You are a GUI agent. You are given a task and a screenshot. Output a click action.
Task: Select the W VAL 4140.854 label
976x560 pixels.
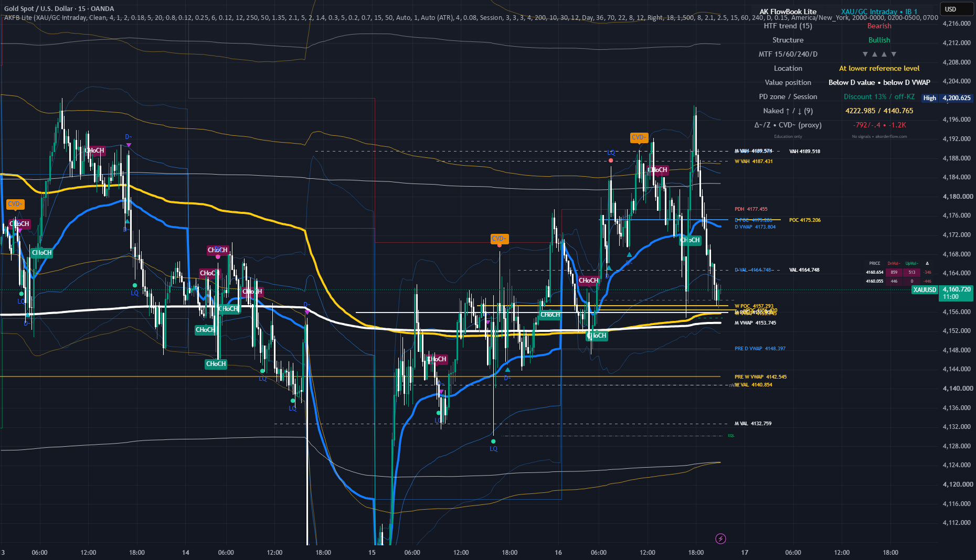pyautogui.click(x=754, y=385)
